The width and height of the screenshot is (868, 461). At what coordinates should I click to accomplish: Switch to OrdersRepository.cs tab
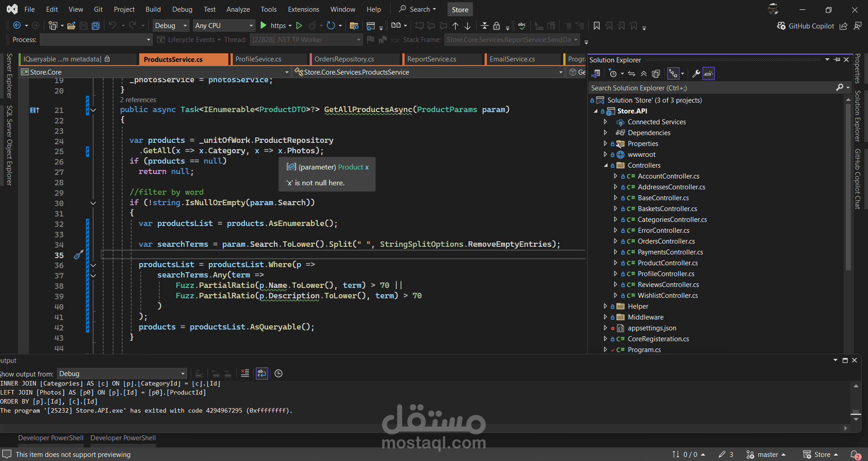point(344,59)
